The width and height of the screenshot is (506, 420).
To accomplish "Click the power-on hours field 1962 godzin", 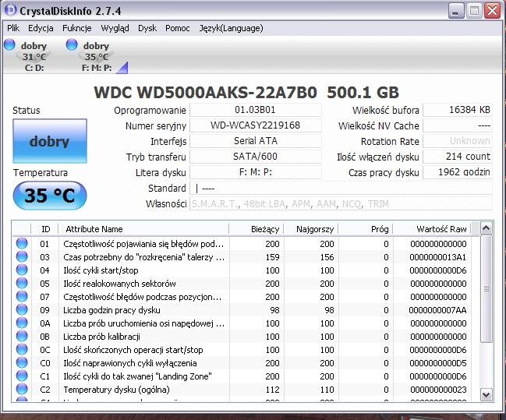I will 458,172.
